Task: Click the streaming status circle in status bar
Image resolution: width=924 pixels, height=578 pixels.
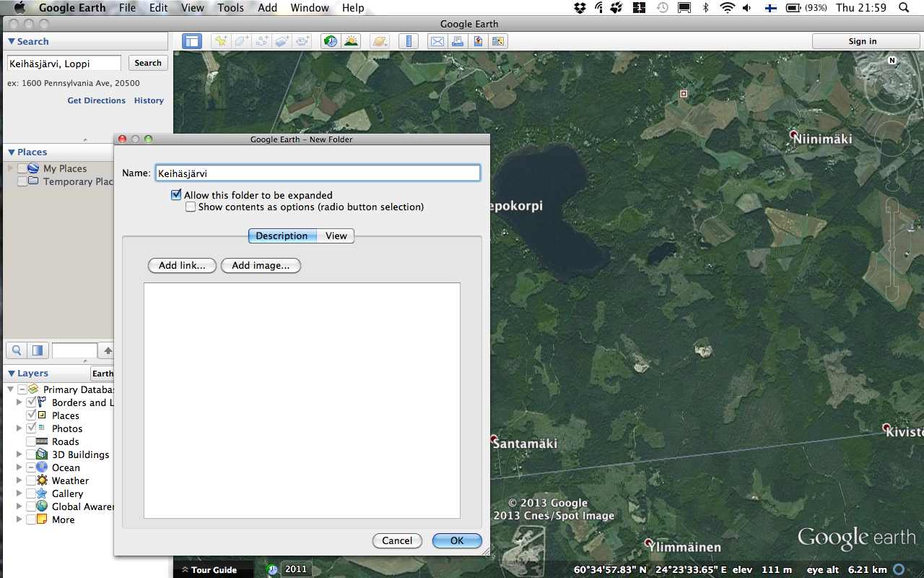Action: tap(899, 569)
